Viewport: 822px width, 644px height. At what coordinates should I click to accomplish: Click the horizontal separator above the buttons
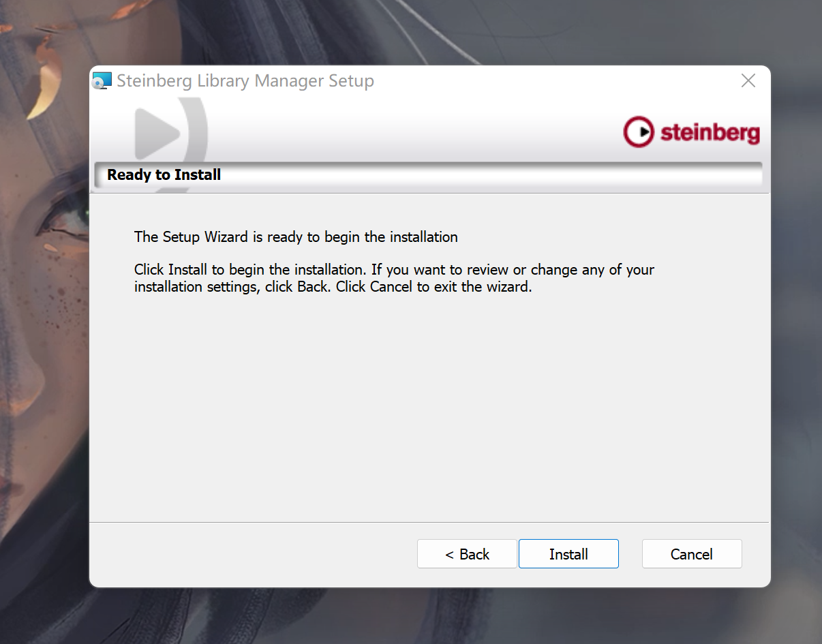(x=429, y=522)
